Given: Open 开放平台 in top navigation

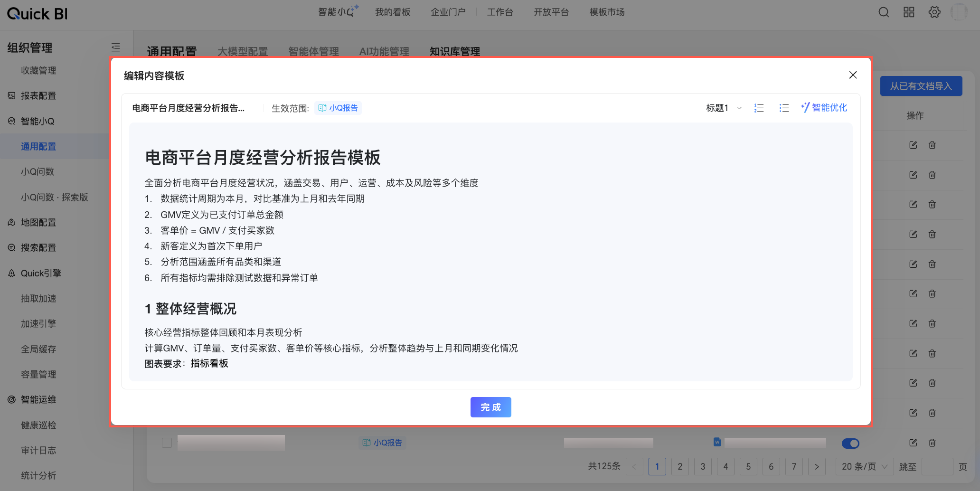Looking at the screenshot, I should point(551,12).
